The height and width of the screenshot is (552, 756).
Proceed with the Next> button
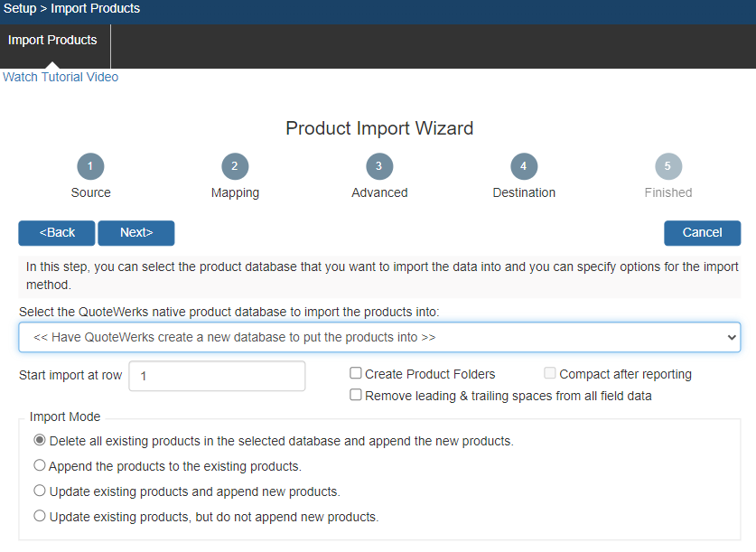pos(136,233)
